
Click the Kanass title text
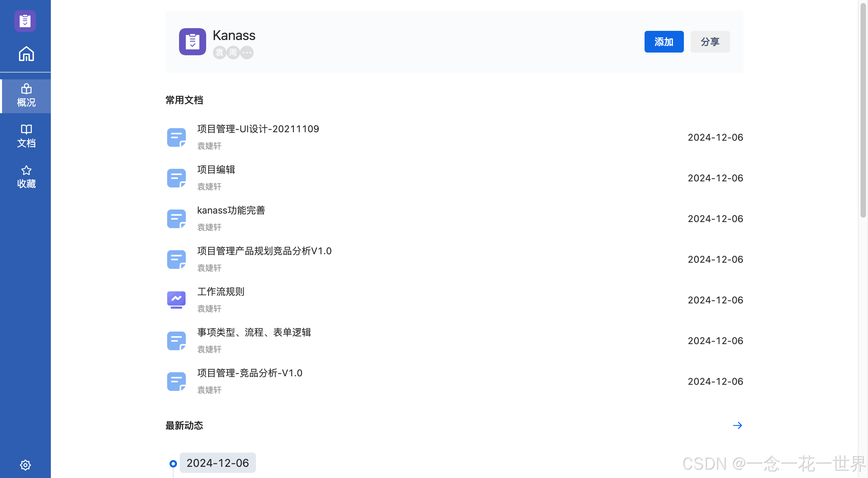[x=234, y=35]
